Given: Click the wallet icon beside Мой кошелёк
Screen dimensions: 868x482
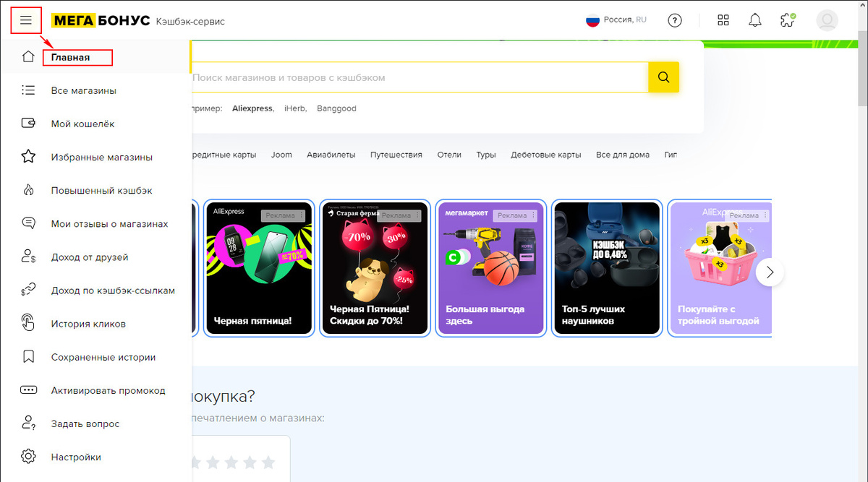Looking at the screenshot, I should (28, 124).
